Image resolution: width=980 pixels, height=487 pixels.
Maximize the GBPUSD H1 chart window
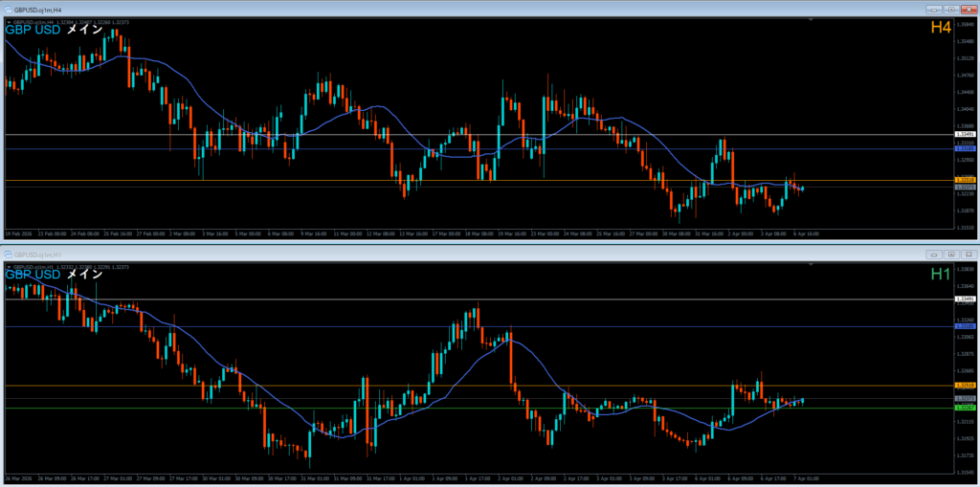950,255
